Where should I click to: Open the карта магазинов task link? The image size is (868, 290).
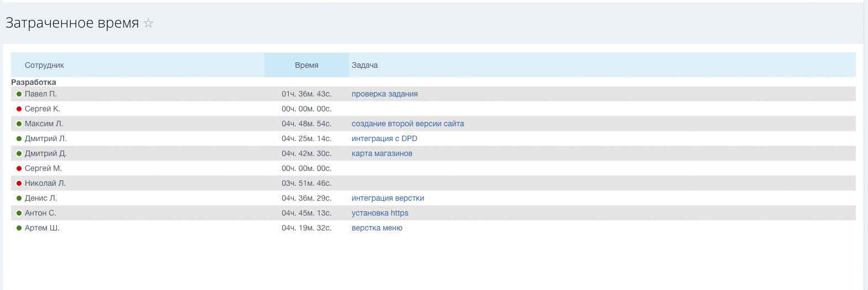[382, 154]
